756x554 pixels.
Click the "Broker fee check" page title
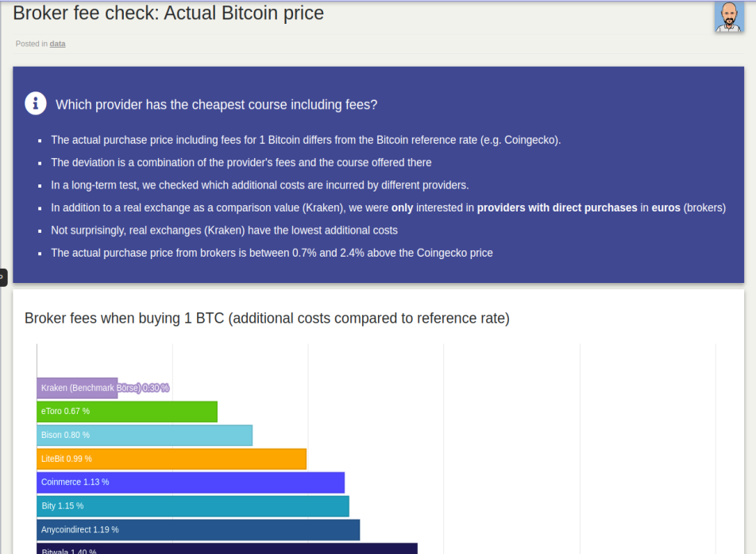click(168, 13)
